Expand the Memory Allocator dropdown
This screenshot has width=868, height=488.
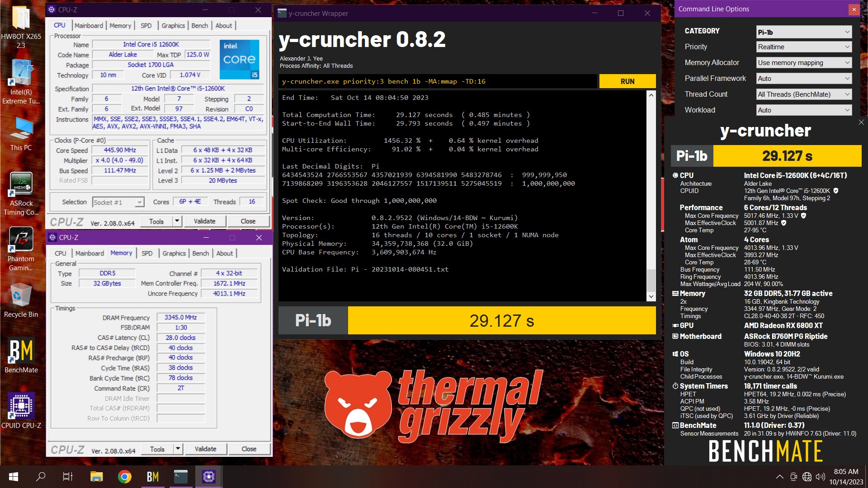pyautogui.click(x=804, y=63)
